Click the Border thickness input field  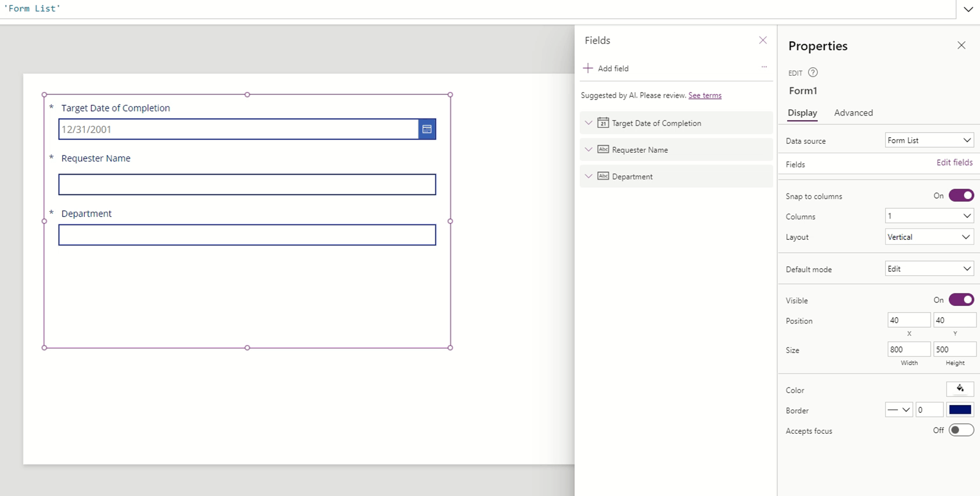click(x=929, y=410)
